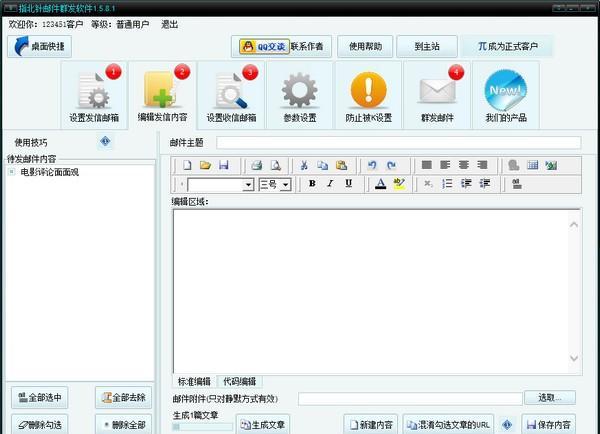Click the cut scissors icon

click(x=304, y=165)
